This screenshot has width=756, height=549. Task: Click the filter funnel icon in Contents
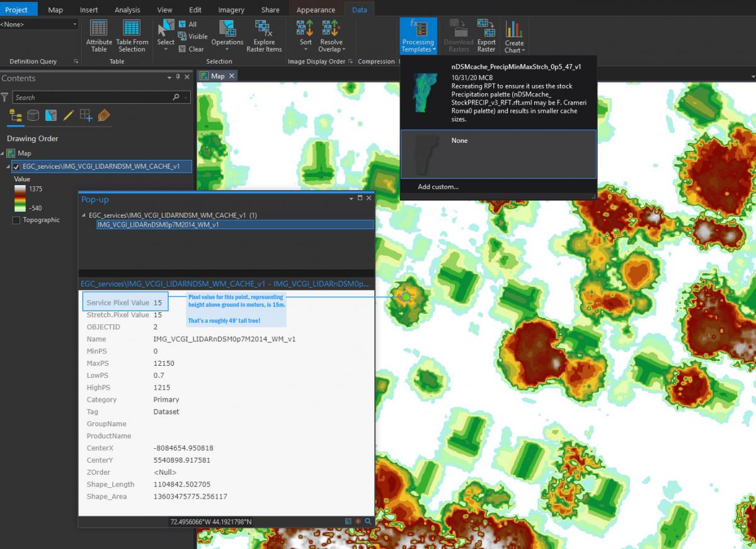coord(5,98)
